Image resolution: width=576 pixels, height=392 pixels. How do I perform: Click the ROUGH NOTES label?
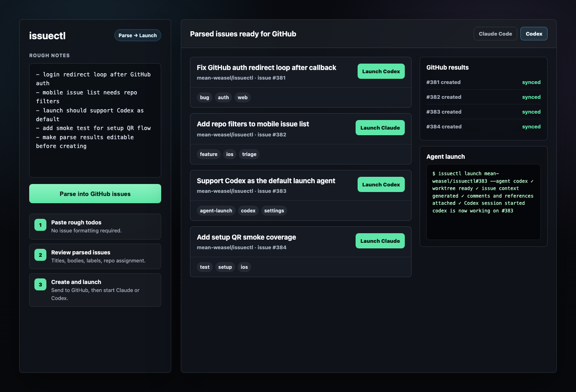click(50, 56)
